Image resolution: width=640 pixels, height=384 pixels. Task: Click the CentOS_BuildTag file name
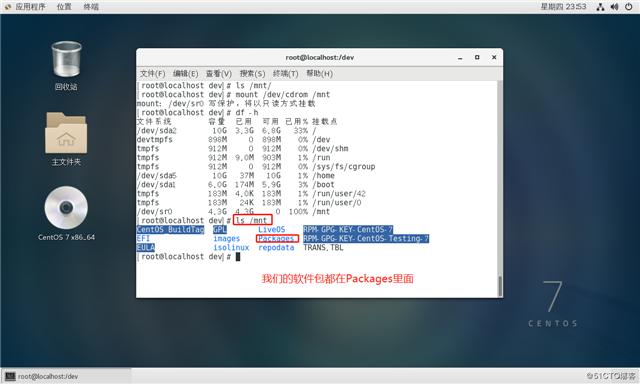[170, 230]
